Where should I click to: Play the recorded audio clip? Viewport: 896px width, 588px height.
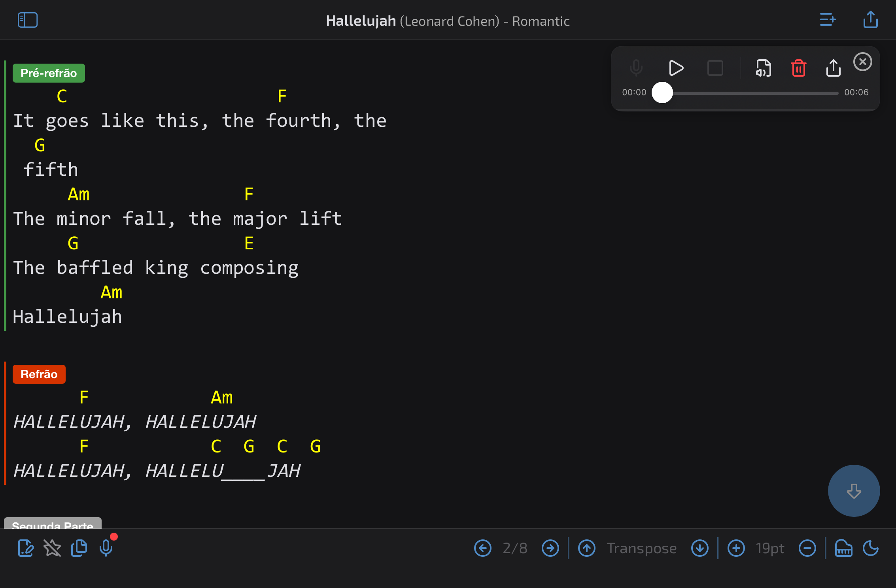[x=676, y=68]
